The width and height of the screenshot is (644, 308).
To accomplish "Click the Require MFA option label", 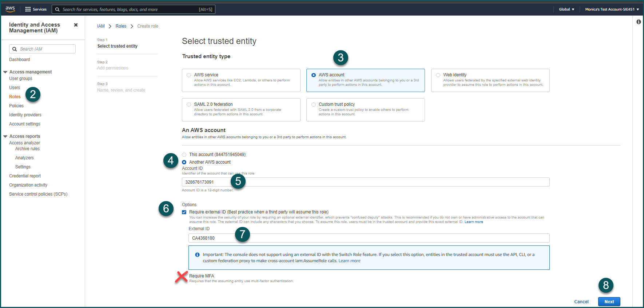I will point(202,276).
